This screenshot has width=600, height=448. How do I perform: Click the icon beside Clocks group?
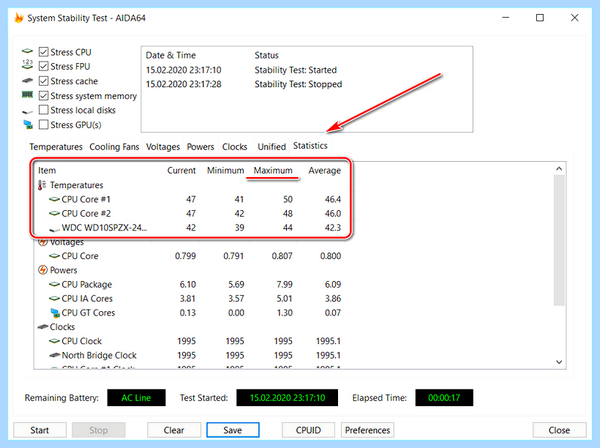click(42, 327)
